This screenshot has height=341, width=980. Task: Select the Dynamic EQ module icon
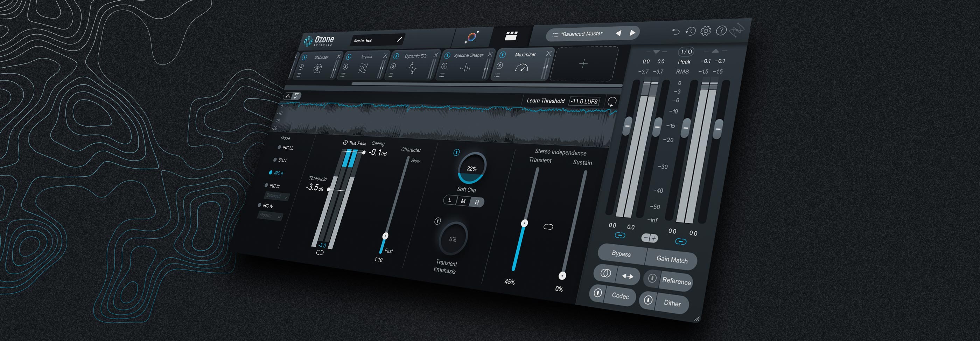coord(412,68)
